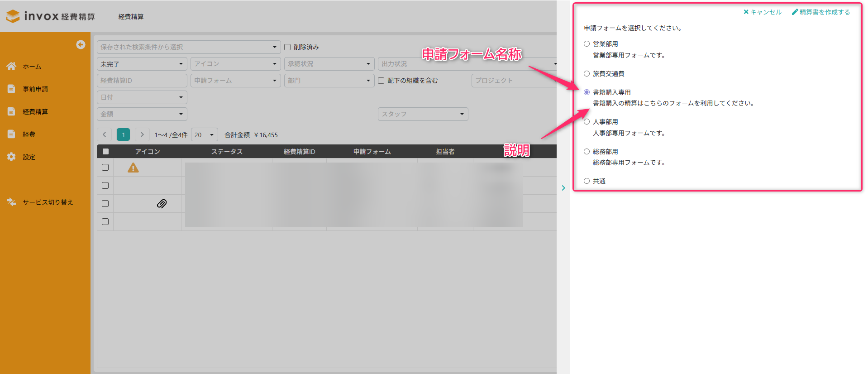Click the Home house icon
The width and height of the screenshot is (868, 374).
pyautogui.click(x=11, y=66)
